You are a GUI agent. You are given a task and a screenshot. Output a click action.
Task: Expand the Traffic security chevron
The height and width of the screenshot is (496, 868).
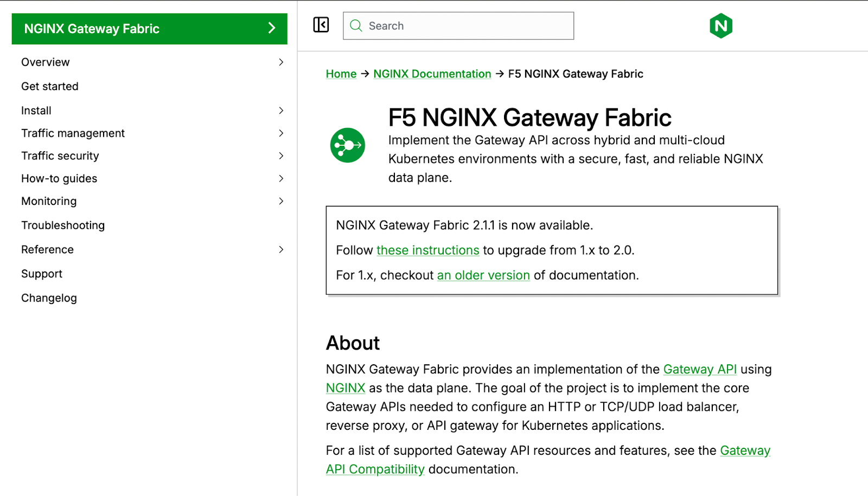point(281,156)
